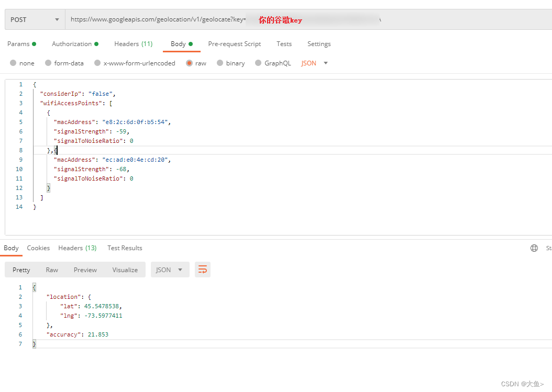This screenshot has height=392, width=552.
Task: Open the Params tab
Action: pyautogui.click(x=19, y=44)
